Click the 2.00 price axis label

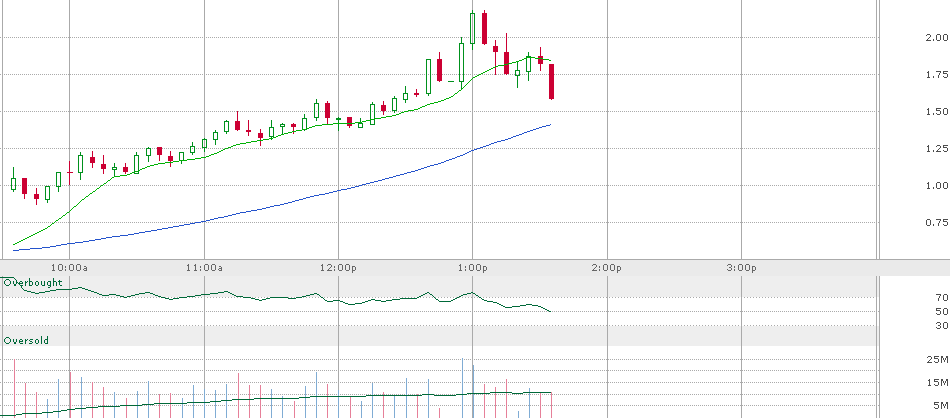pyautogui.click(x=935, y=38)
